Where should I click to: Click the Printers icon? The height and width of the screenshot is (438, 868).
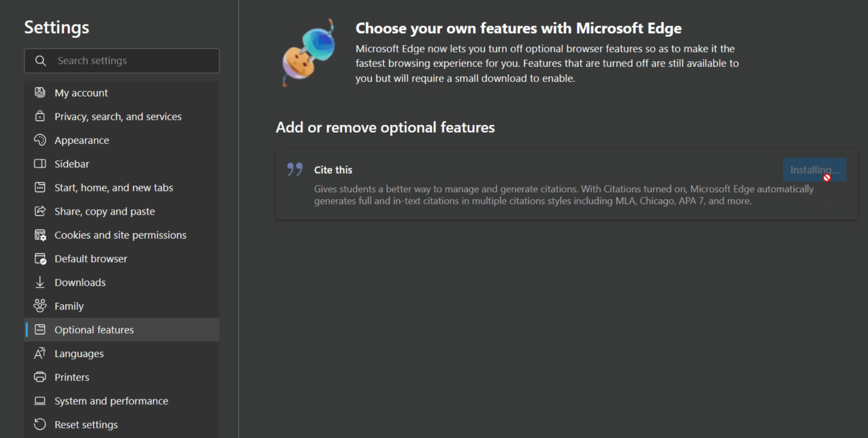pyautogui.click(x=40, y=377)
